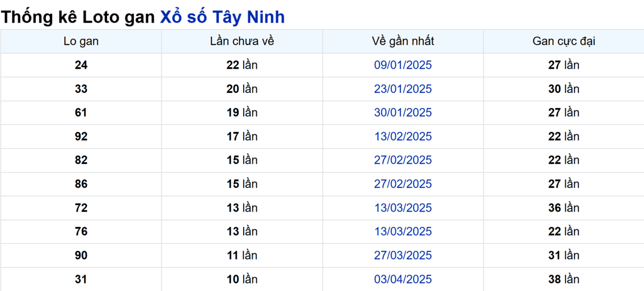Viewport: 644px width, 291px height.
Task: Open date link 30/01/2025
Action: click(x=403, y=113)
